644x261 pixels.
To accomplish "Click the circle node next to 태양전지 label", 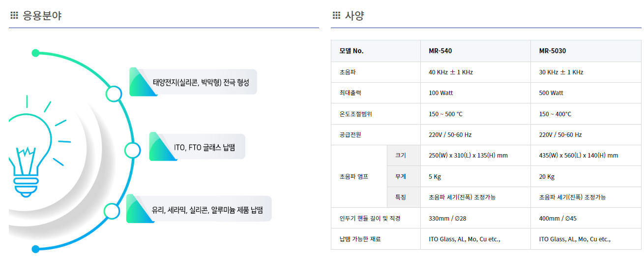I will pos(114,94).
